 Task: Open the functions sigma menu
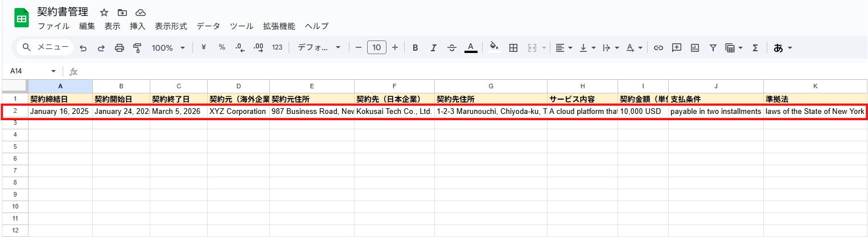point(755,48)
